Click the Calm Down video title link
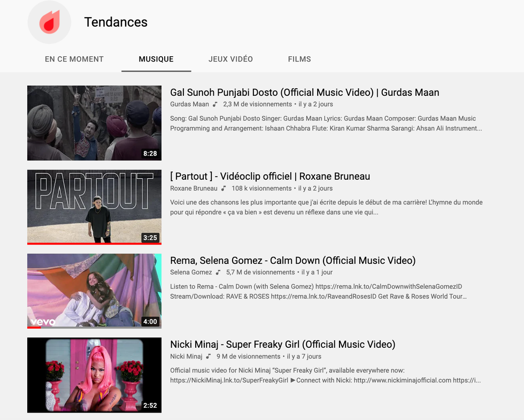The height and width of the screenshot is (420, 524). 292,260
